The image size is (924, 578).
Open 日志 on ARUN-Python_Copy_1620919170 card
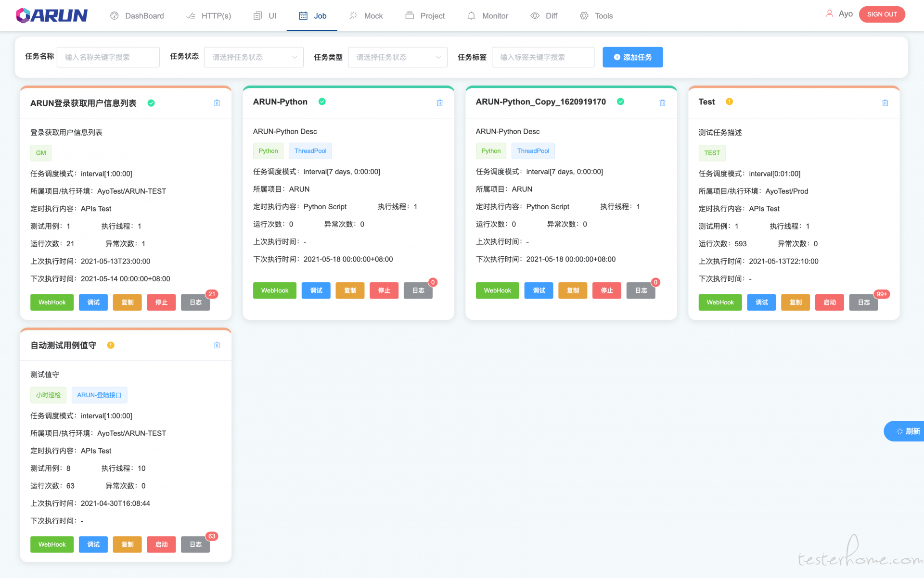tap(641, 290)
